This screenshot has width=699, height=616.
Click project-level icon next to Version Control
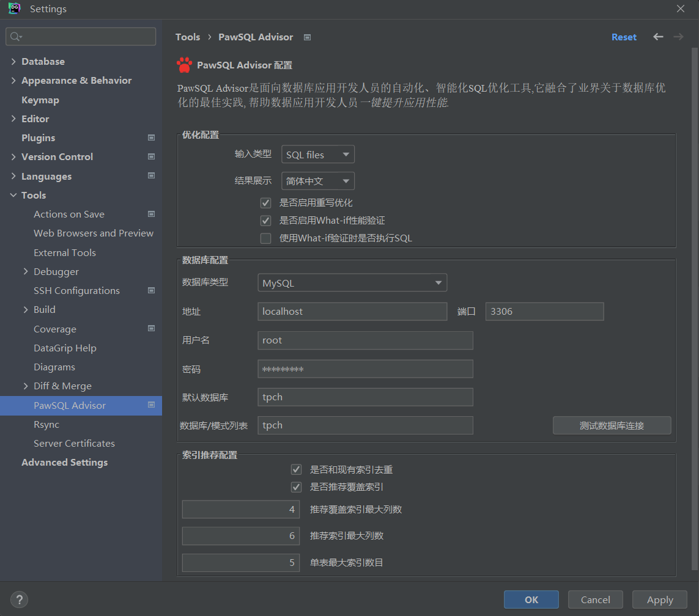click(x=151, y=157)
